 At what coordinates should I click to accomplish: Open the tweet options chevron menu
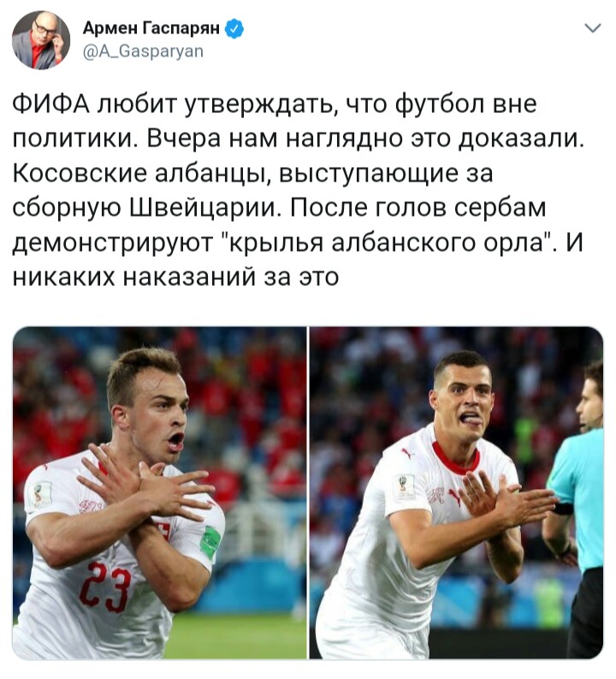[592, 28]
